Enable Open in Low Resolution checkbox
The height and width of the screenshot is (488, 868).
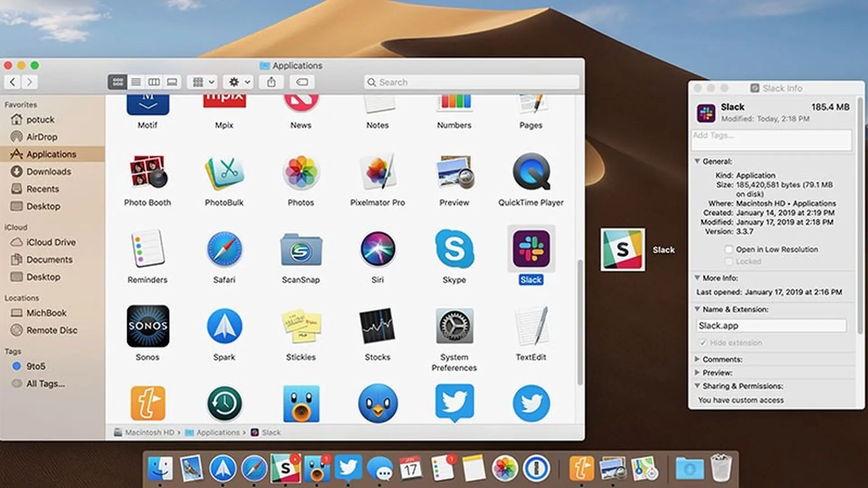point(729,249)
